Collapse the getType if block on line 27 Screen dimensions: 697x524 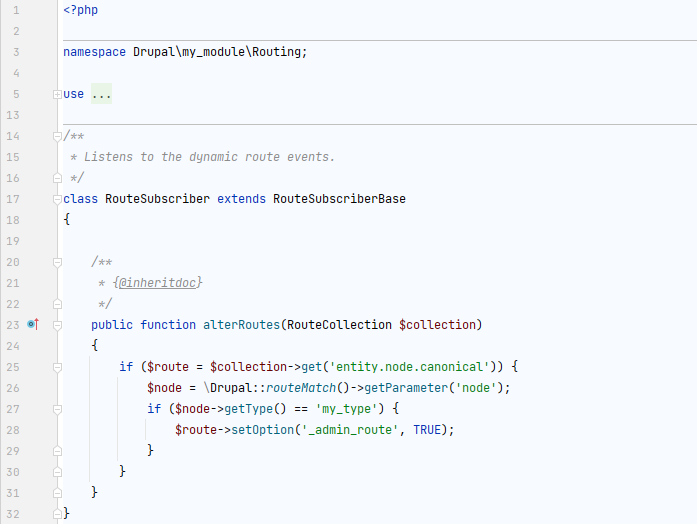pos(57,409)
